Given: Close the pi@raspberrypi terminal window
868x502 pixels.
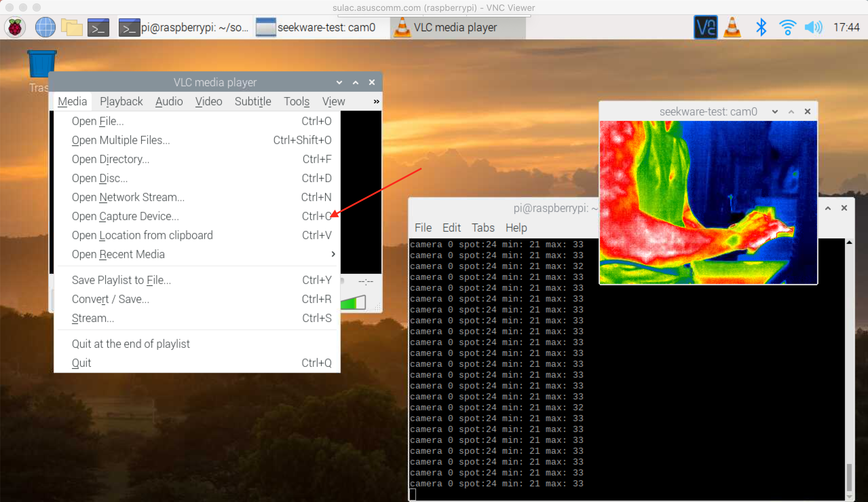Looking at the screenshot, I should coord(844,208).
